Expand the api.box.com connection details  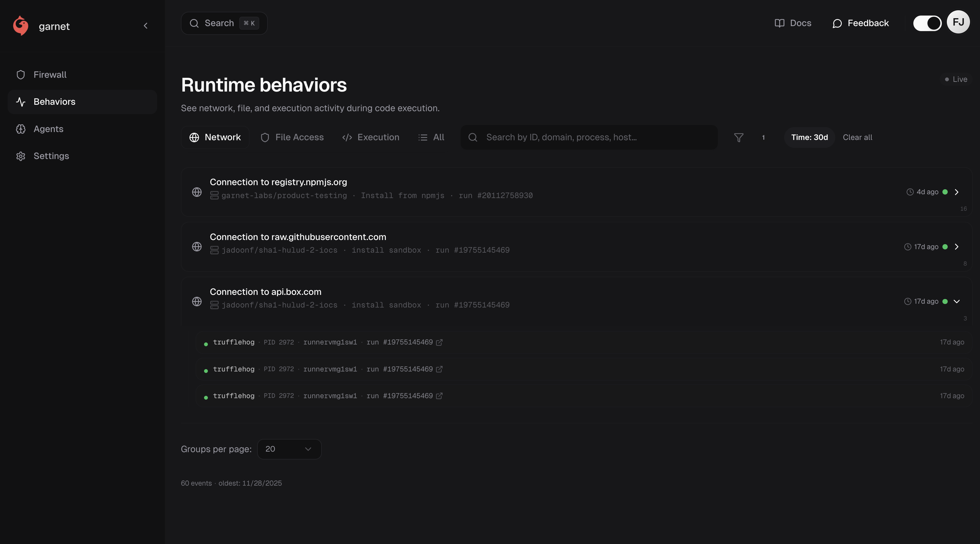957,301
